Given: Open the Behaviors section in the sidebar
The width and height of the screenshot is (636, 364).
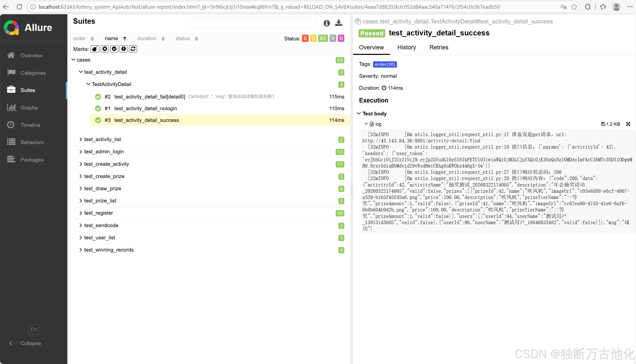Looking at the screenshot, I should coord(32,142).
